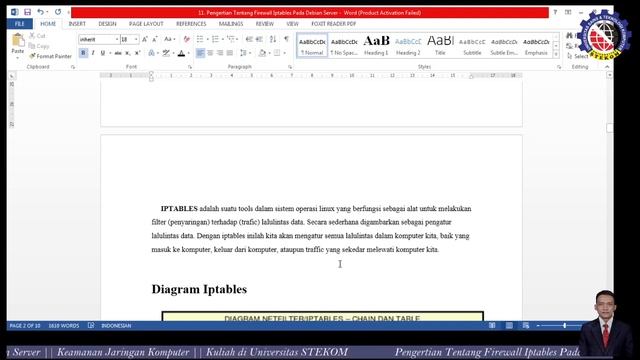
Task: Toggle Align Left for the paragraph
Action: tap(200, 53)
